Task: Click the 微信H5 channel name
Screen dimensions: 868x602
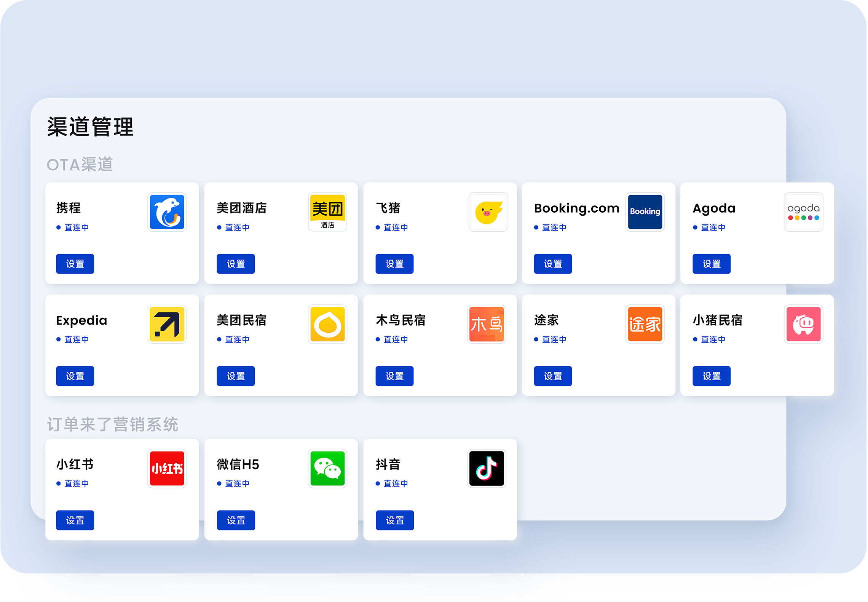Action: (x=238, y=464)
